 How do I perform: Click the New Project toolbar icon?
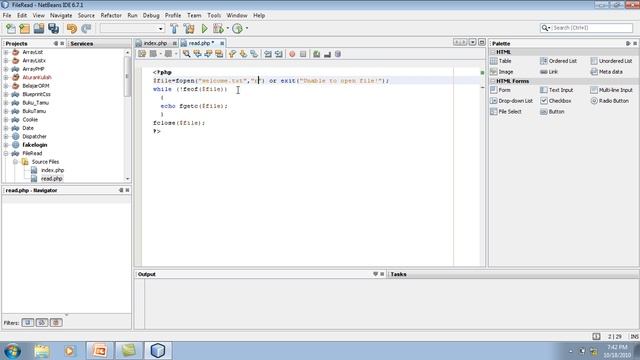24,29
